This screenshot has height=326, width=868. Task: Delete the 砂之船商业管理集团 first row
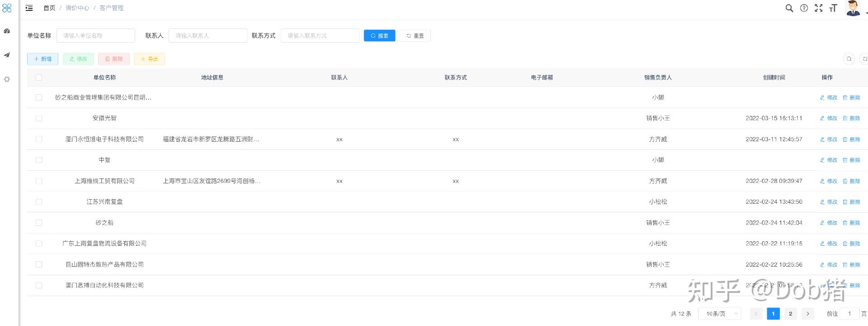click(851, 98)
